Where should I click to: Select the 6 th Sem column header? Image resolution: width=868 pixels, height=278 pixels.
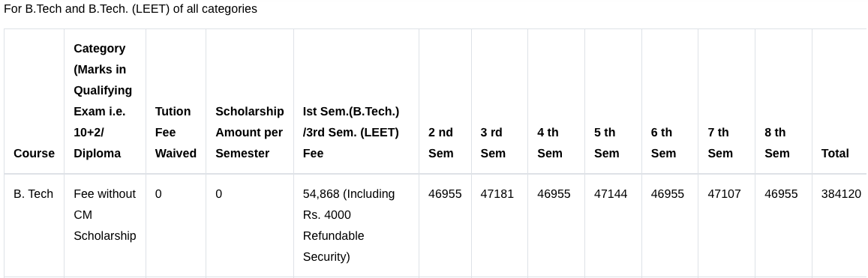coord(663,142)
